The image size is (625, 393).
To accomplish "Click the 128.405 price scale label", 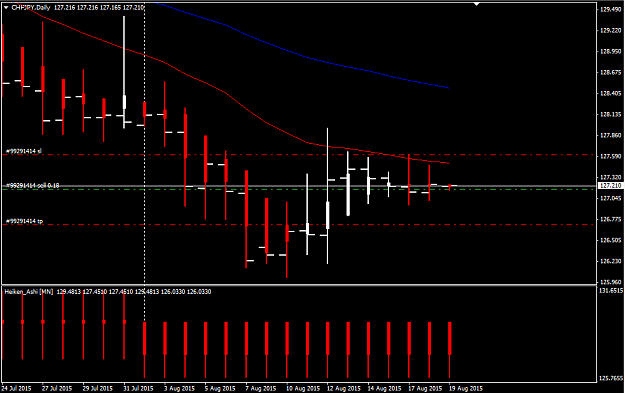I will point(610,94).
